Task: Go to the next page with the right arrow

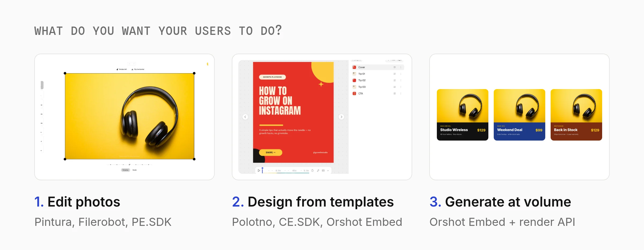Action: (341, 117)
